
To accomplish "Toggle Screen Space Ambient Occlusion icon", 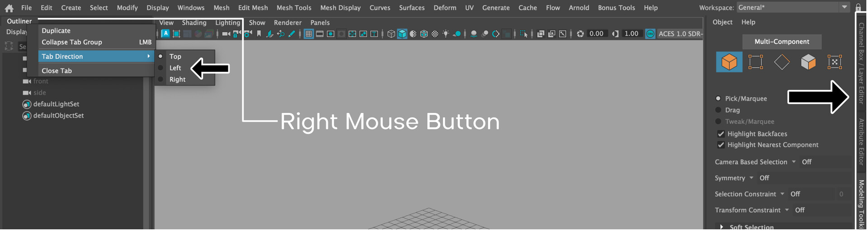I will [x=474, y=34].
